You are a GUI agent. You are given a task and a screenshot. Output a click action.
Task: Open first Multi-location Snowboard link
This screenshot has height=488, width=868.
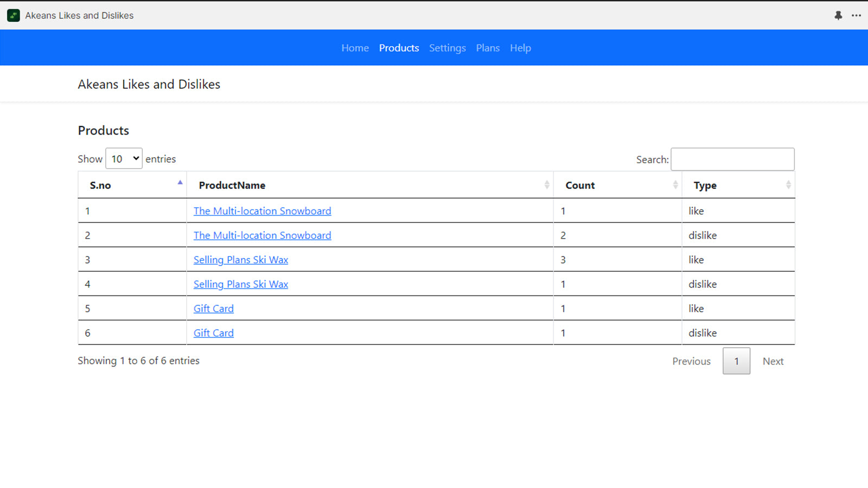pyautogui.click(x=262, y=211)
